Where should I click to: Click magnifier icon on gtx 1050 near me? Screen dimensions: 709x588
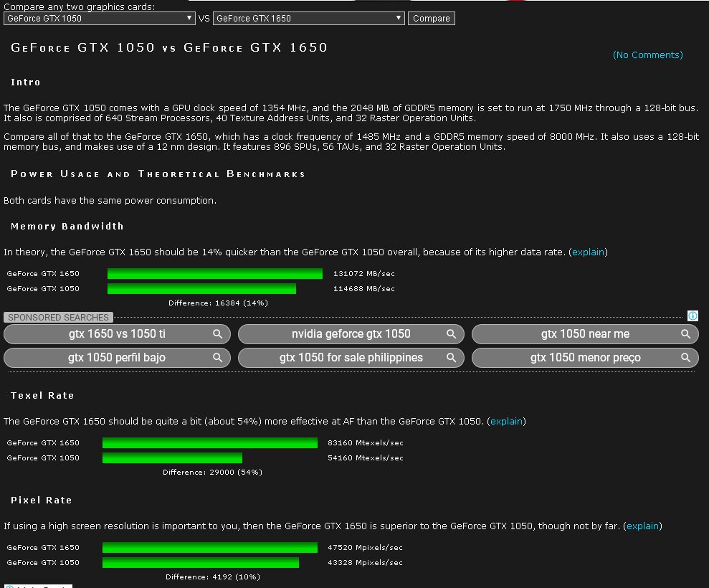(x=685, y=334)
